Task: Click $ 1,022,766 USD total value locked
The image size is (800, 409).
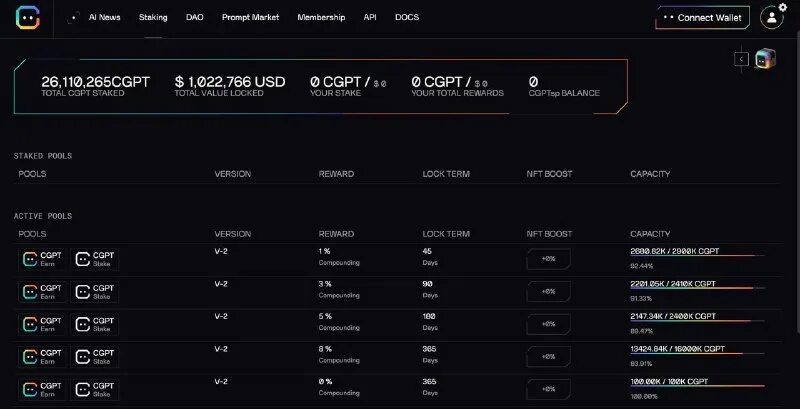Action: click(x=230, y=82)
